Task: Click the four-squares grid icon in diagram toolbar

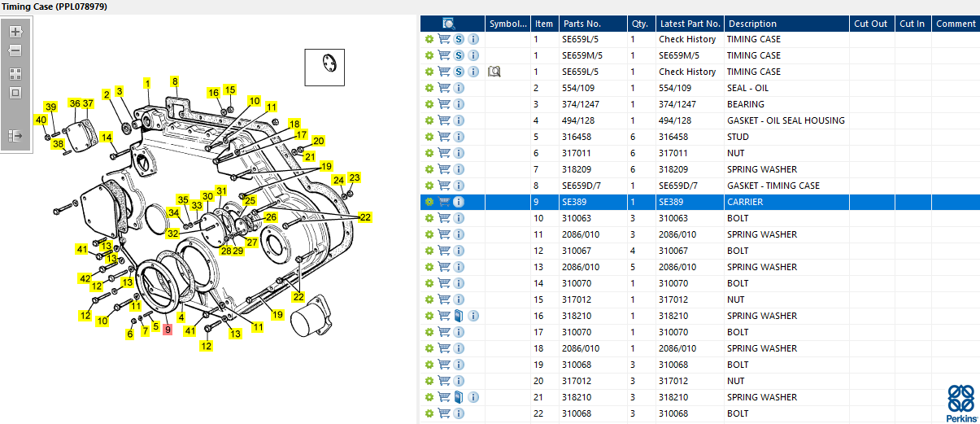Action: click(x=15, y=73)
